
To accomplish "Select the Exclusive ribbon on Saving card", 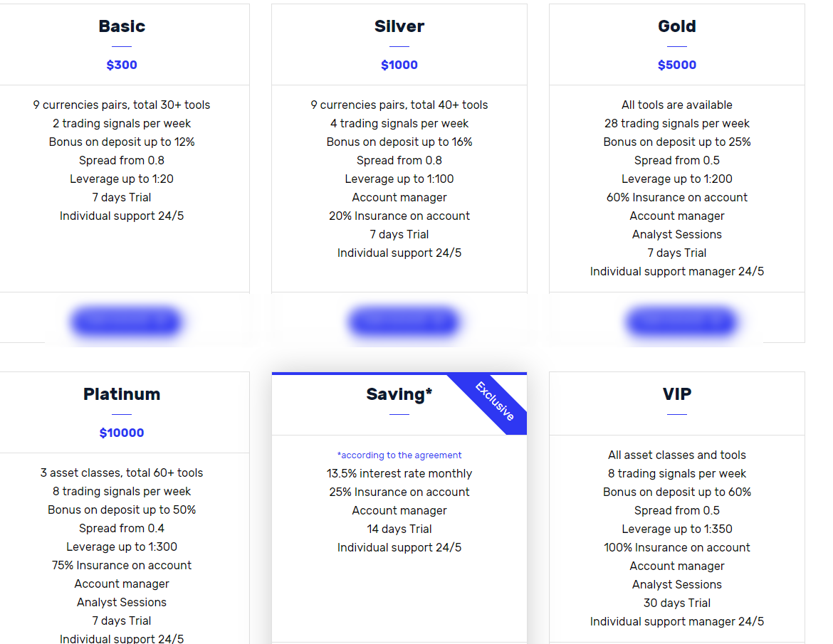I will pyautogui.click(x=495, y=402).
